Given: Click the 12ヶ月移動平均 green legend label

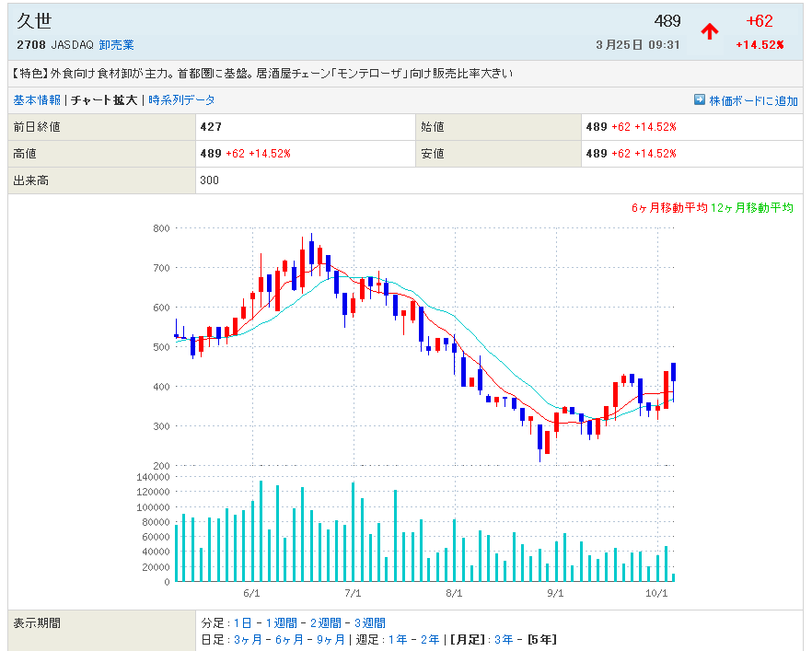Looking at the screenshot, I should 751,208.
